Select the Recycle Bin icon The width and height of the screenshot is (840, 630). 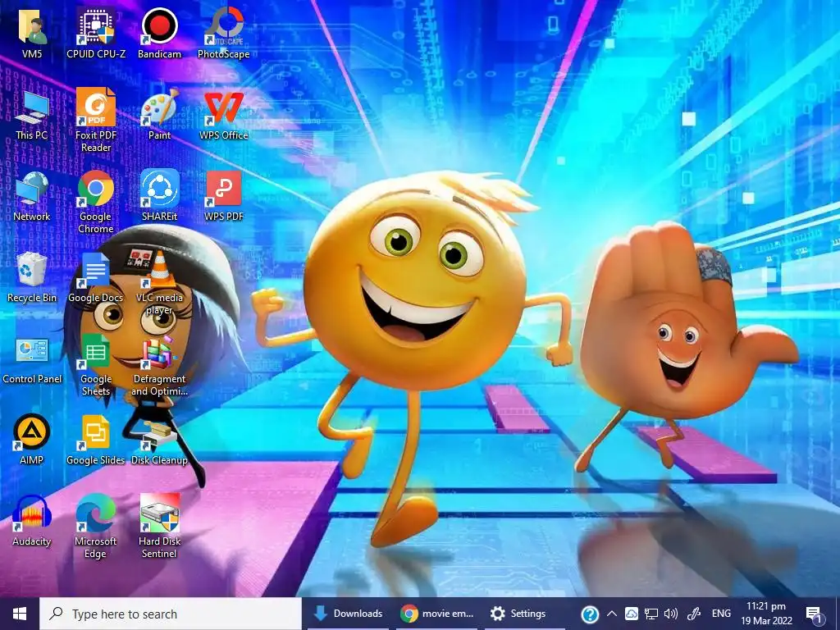click(32, 278)
